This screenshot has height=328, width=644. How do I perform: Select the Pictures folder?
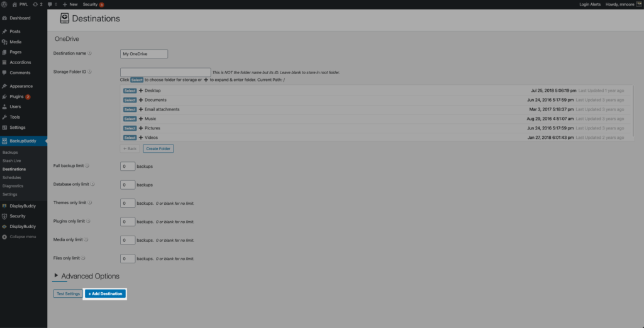point(130,128)
